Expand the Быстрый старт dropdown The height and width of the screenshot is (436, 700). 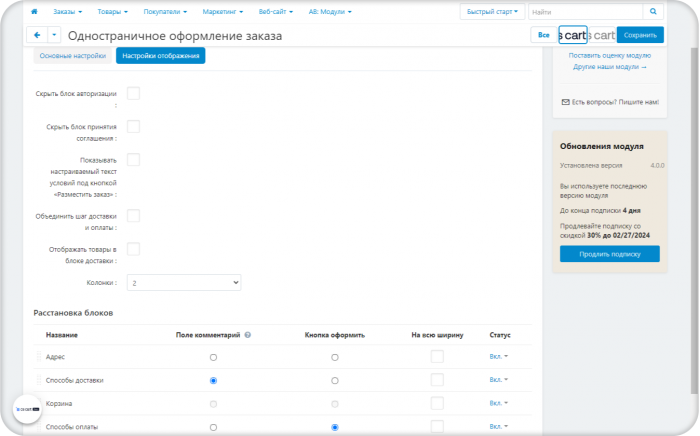point(492,12)
